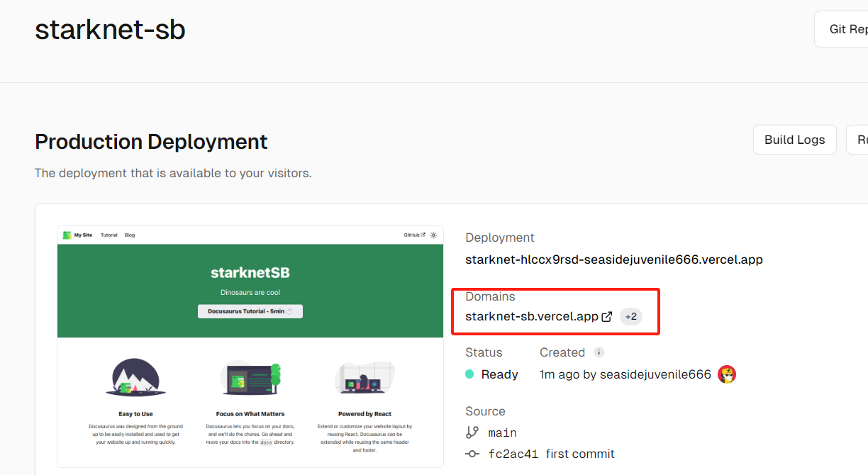
Task: Toggle dark mode sun icon in preview
Action: (433, 235)
